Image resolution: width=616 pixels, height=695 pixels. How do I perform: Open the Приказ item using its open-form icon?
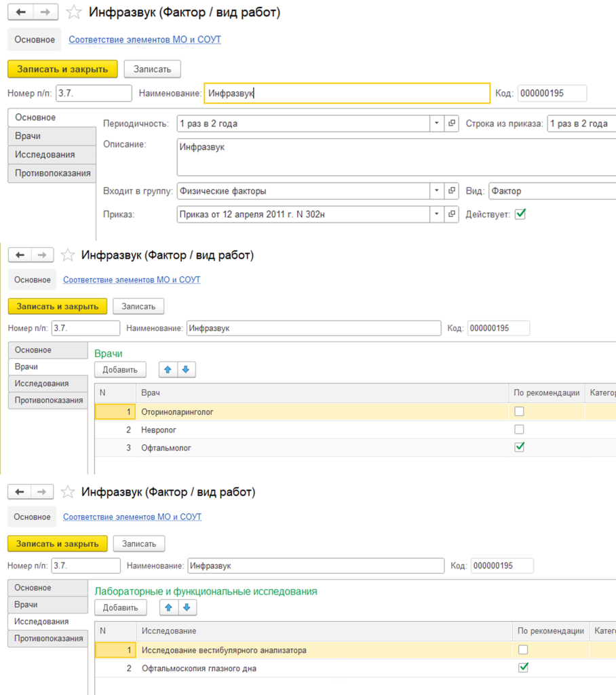tap(451, 214)
